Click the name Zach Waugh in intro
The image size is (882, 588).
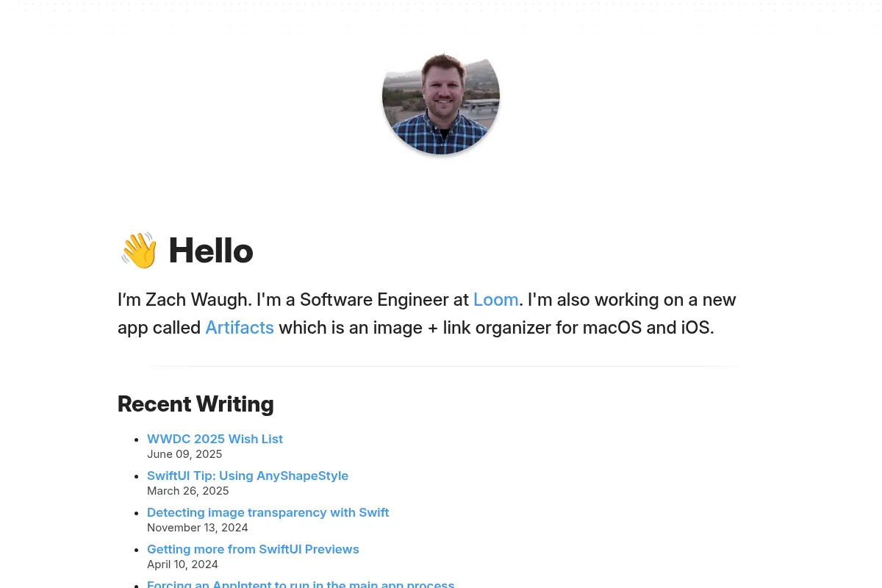(x=198, y=300)
